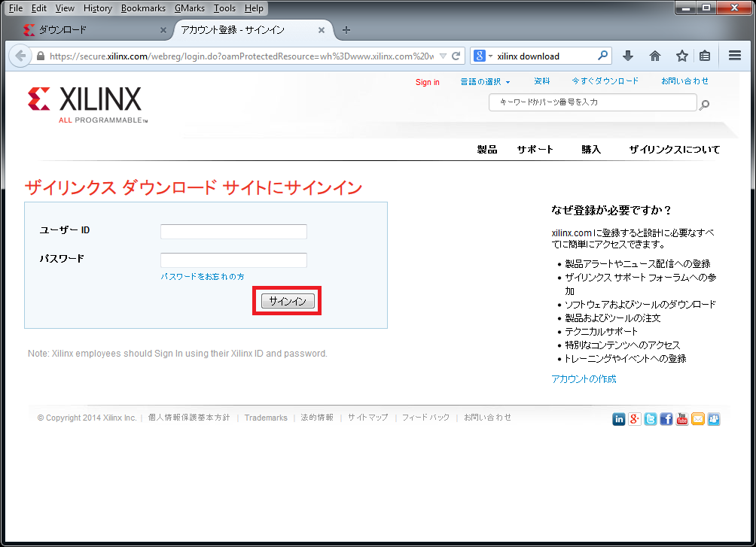This screenshot has width=756, height=547.
Task: Open the View menu
Action: tap(65, 8)
